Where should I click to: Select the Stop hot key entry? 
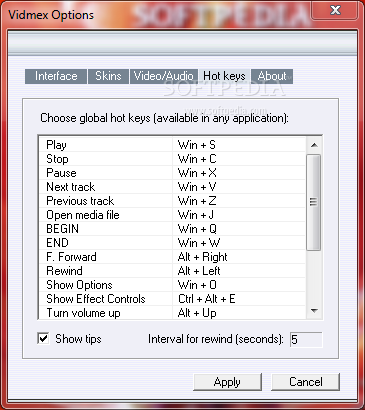[x=172, y=159]
